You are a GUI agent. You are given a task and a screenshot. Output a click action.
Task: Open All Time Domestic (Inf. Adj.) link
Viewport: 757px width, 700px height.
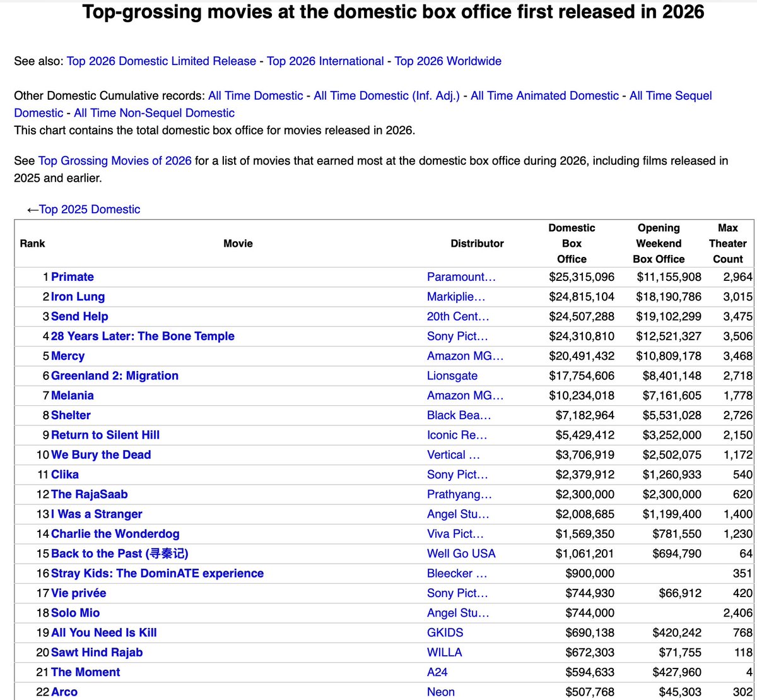tap(387, 96)
